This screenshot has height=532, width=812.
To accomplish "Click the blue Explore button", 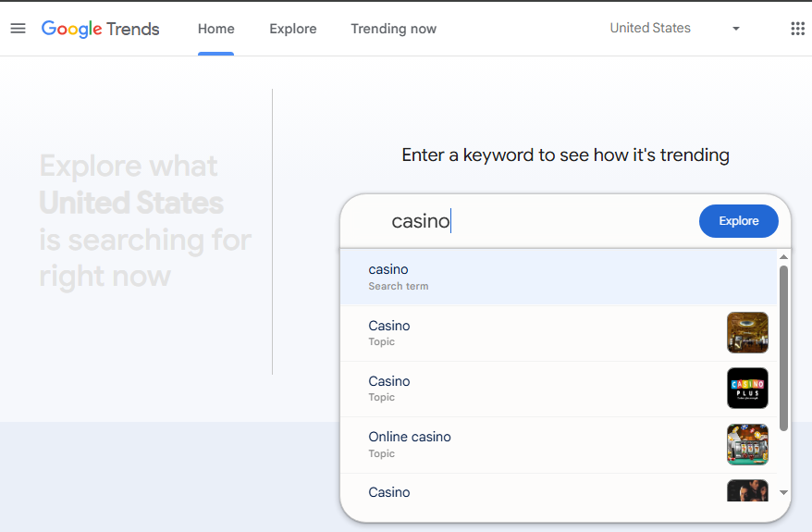I will pos(738,221).
